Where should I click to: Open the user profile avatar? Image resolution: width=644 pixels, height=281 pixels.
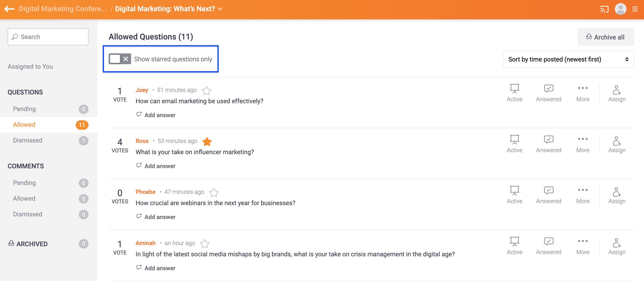620,9
